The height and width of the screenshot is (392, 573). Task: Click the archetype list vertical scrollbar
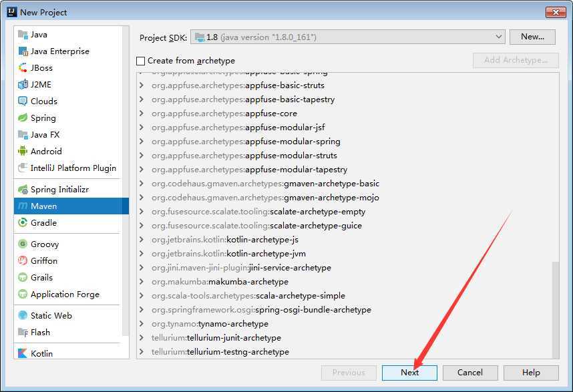tap(556, 310)
